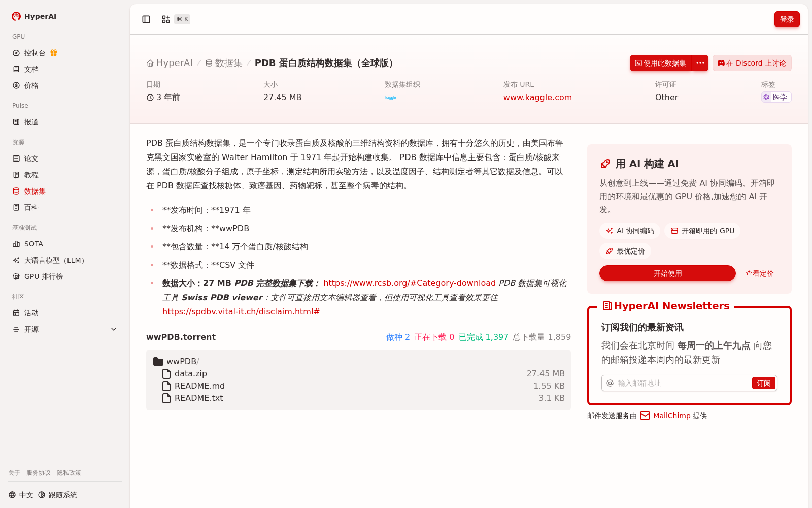This screenshot has width=812, height=508.
Task: Open the 数据集 breadcrumb link
Action: (224, 63)
